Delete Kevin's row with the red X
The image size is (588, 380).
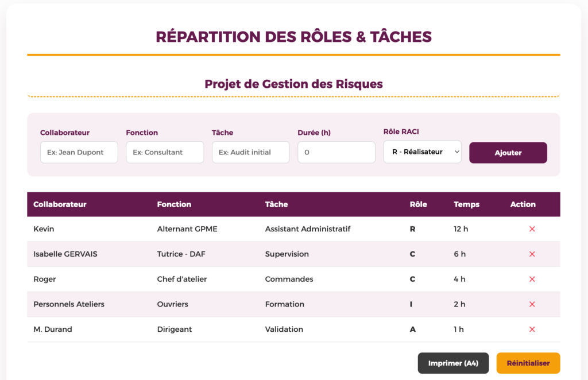(532, 229)
